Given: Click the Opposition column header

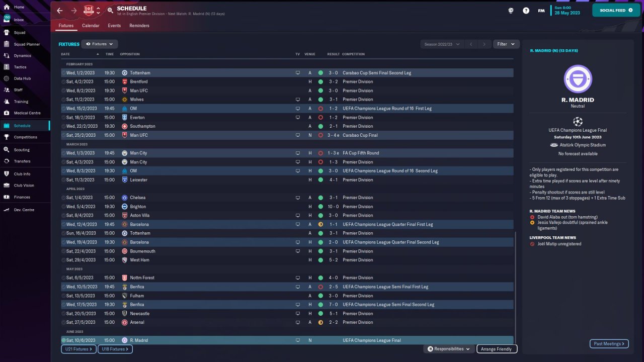Looking at the screenshot, I should pos(130,54).
